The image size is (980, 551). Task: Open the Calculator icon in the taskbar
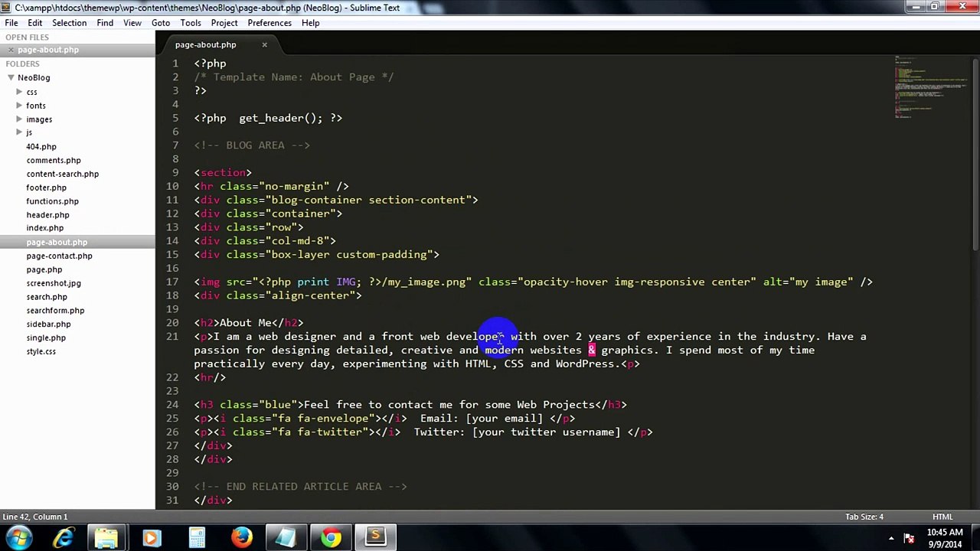pos(197,538)
